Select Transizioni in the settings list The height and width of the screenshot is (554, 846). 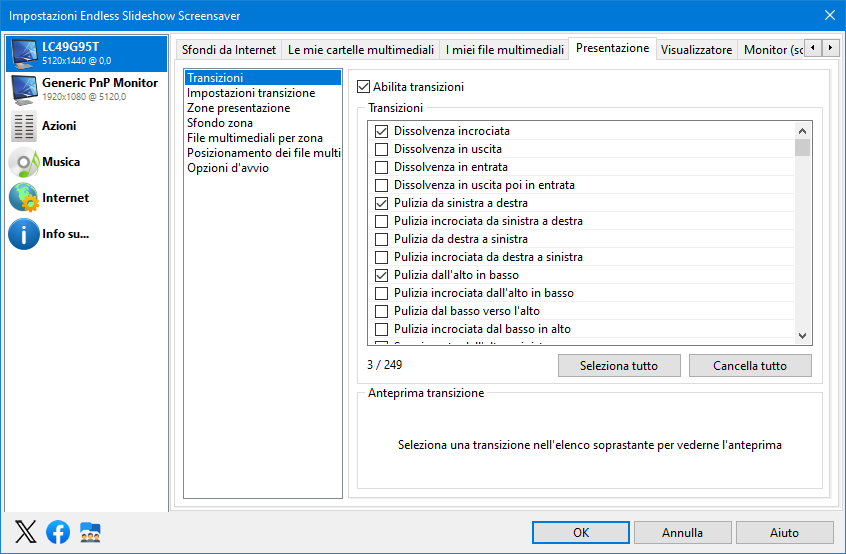pos(263,78)
